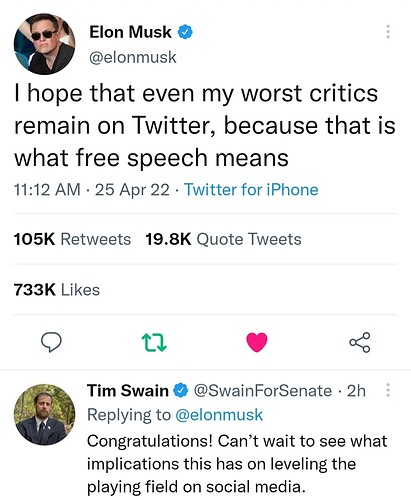This screenshot has height=500, width=411.
Task: View the 19.8K Quote Tweets list
Action: [x=223, y=239]
